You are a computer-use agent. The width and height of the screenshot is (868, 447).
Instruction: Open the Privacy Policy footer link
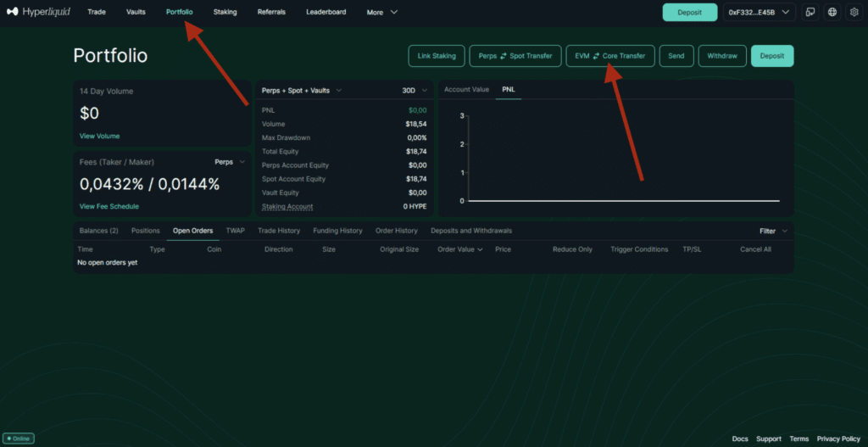coord(838,439)
